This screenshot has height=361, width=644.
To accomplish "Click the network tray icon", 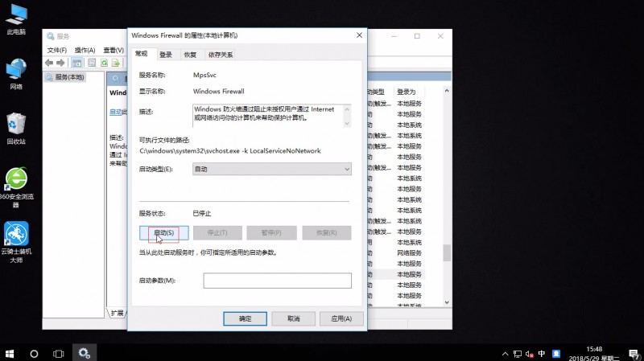I will click(x=518, y=354).
